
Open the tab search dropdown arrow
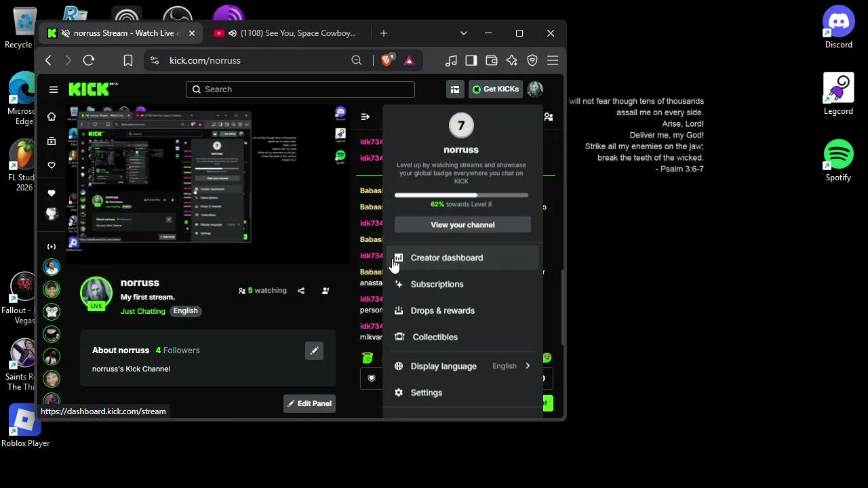coord(464,33)
